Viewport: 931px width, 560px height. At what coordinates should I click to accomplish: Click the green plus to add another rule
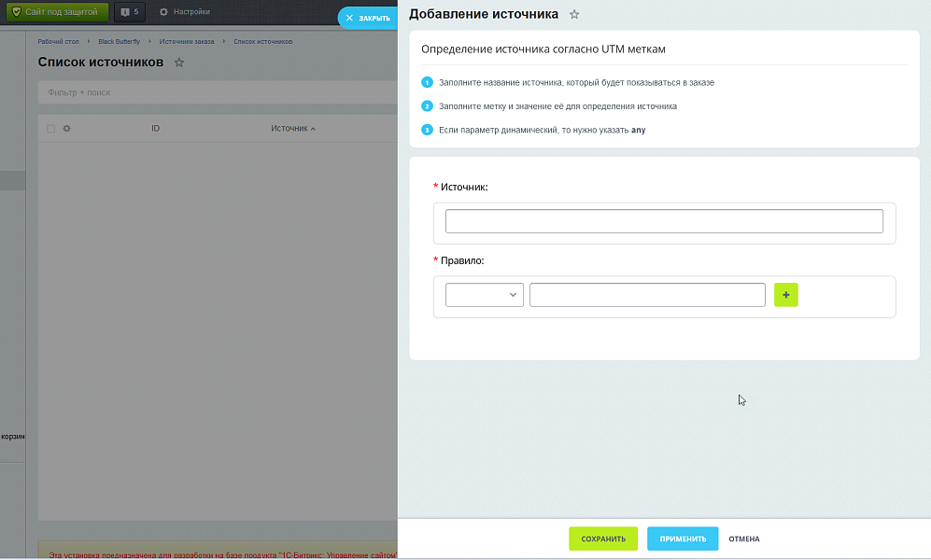click(x=785, y=295)
